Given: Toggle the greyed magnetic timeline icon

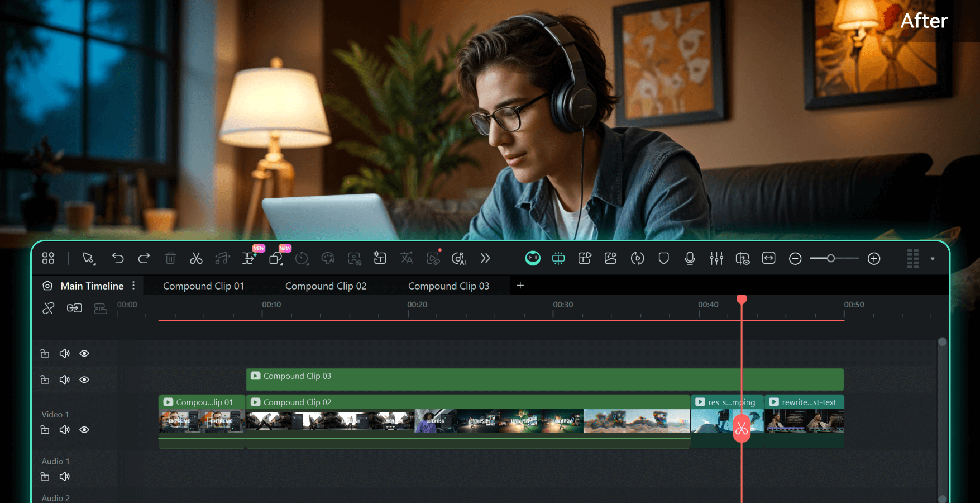Looking at the screenshot, I should tap(101, 309).
